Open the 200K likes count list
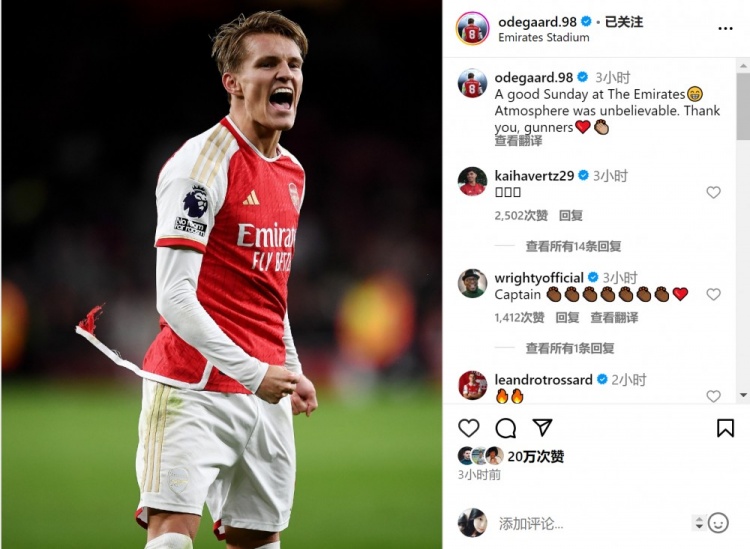This screenshot has height=549, width=750. click(x=535, y=456)
